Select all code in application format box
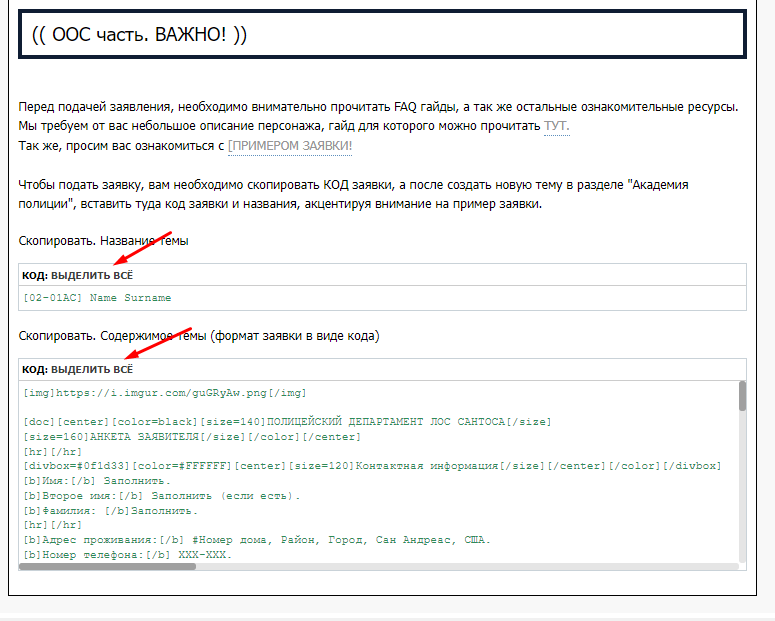Viewport: 775px width, 621px height. 92,369
